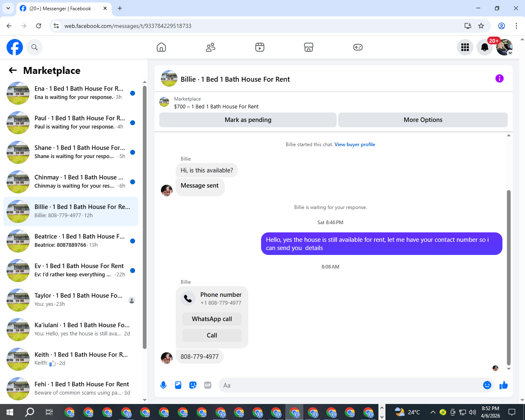Open Ena's conversation in the list
Screen dimensions: 525x420
click(x=71, y=93)
